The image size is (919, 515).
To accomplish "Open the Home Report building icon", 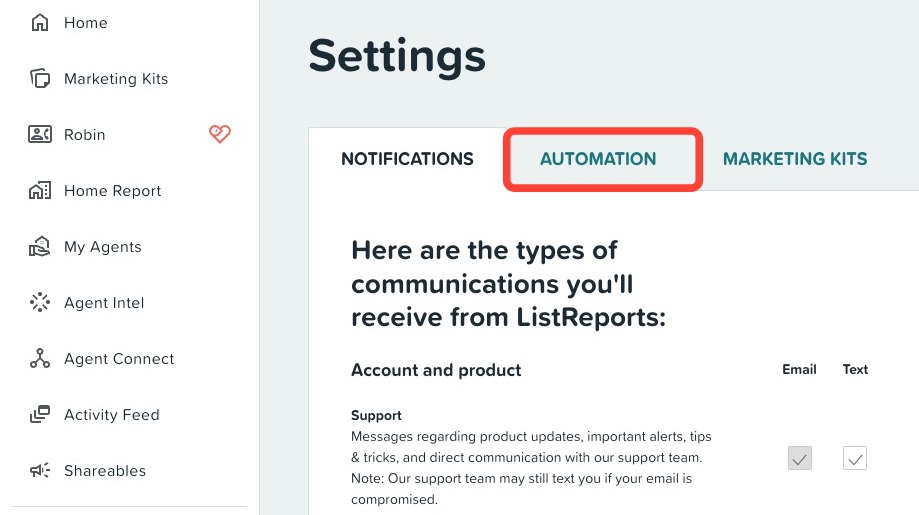I will coord(40,190).
